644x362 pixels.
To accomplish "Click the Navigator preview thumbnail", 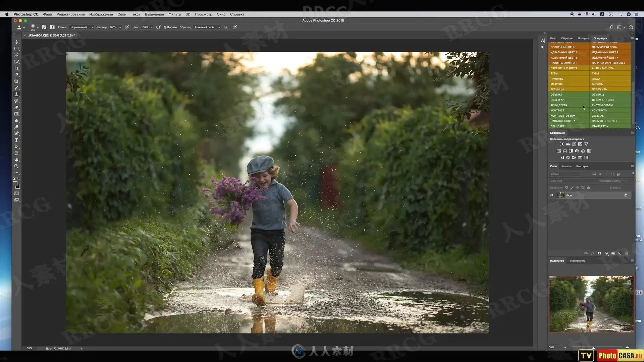I will coord(591,304).
